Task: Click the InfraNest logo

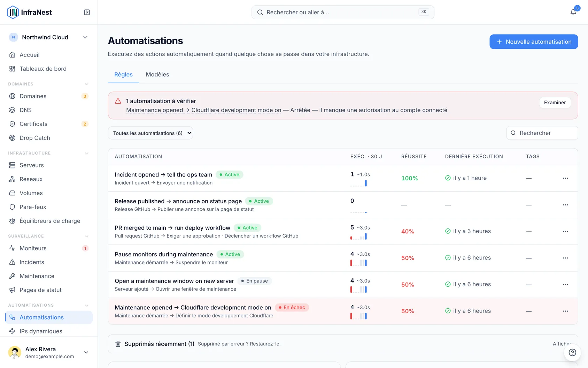Action: [29, 12]
